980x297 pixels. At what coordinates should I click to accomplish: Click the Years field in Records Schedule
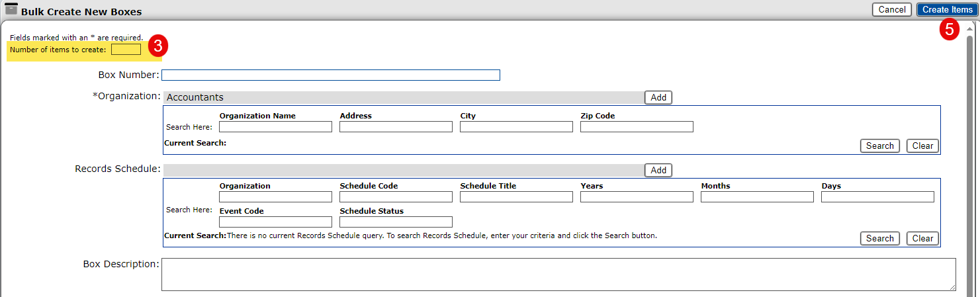point(637,197)
